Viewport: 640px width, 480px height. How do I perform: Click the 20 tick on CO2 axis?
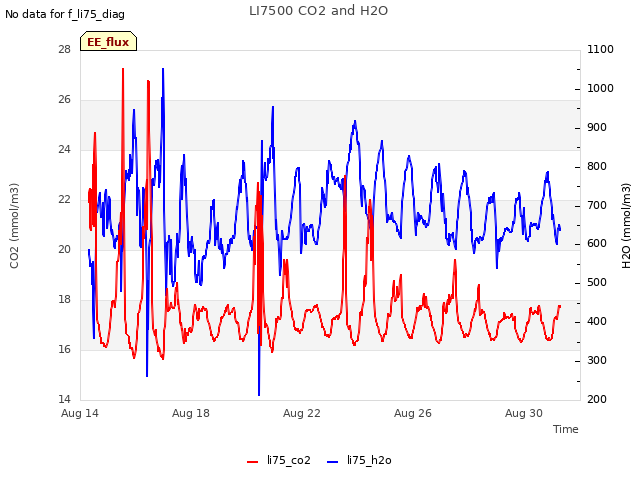coord(64,249)
